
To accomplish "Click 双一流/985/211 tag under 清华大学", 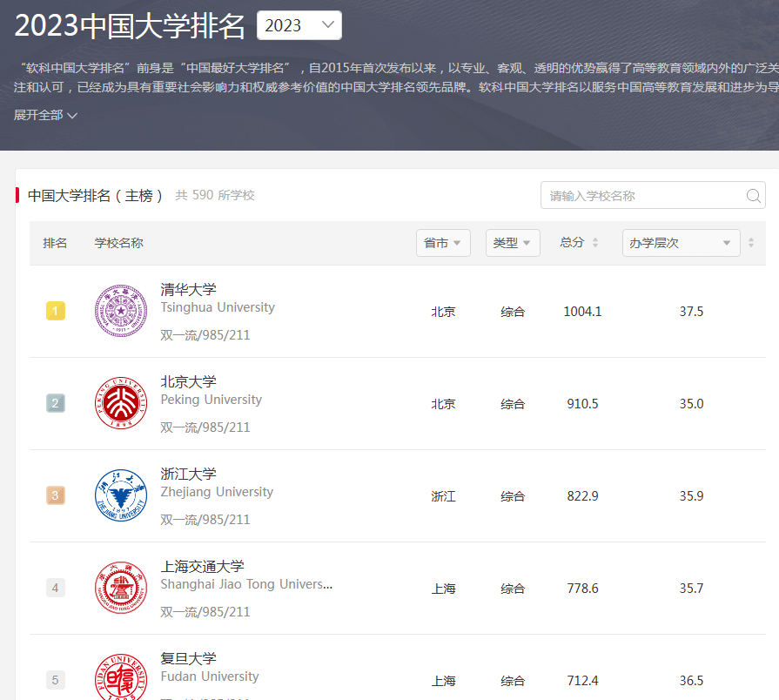I will point(205,335).
